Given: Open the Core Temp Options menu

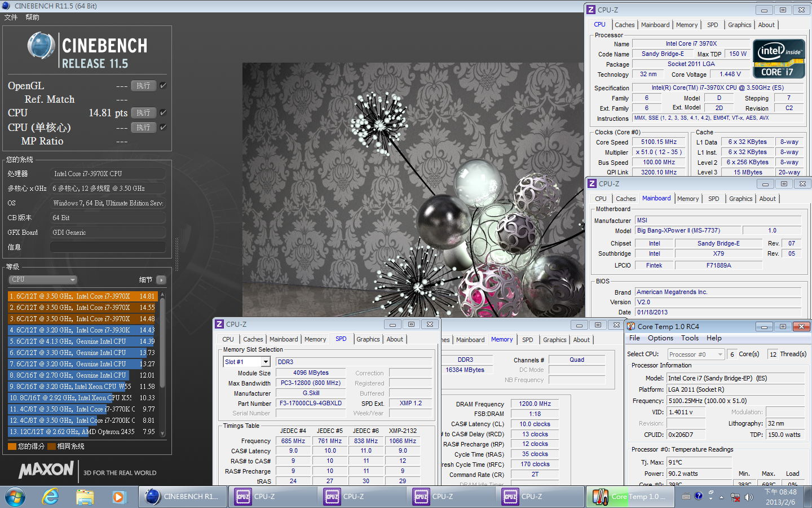Looking at the screenshot, I should click(660, 338).
